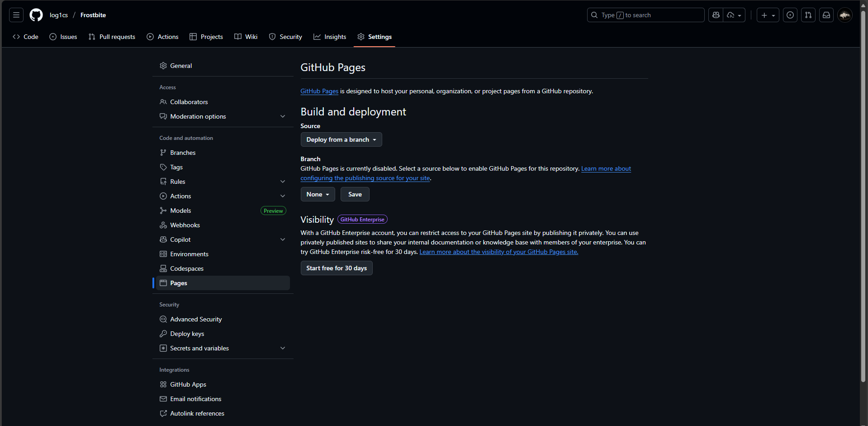868x426 pixels.
Task: Select the Settings tab
Action: pos(375,37)
